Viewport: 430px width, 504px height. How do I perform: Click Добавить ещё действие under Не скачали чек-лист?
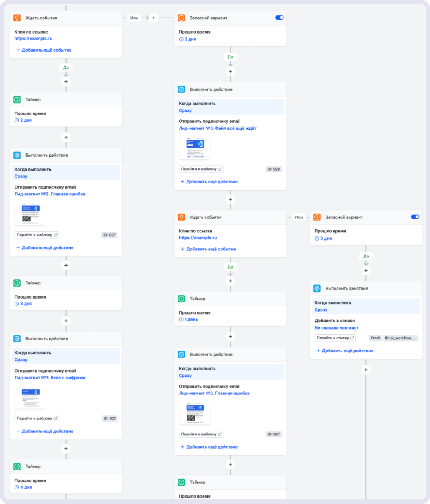coord(345,351)
